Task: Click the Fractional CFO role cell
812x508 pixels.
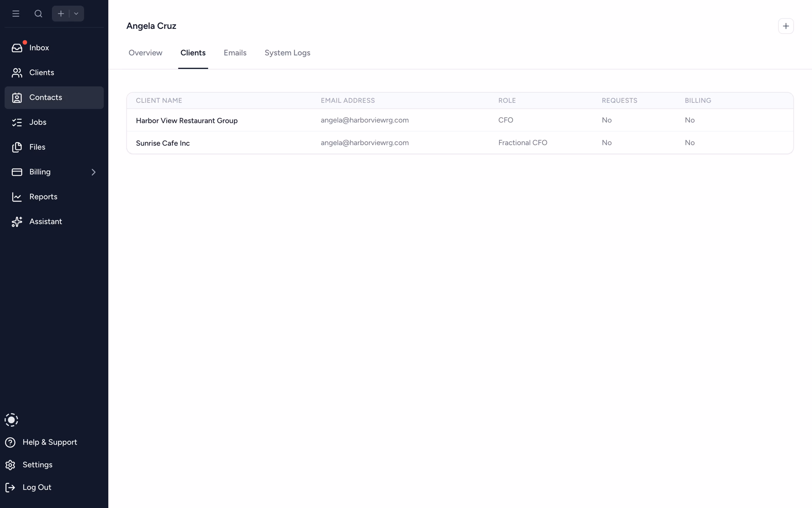Action: pos(523,143)
